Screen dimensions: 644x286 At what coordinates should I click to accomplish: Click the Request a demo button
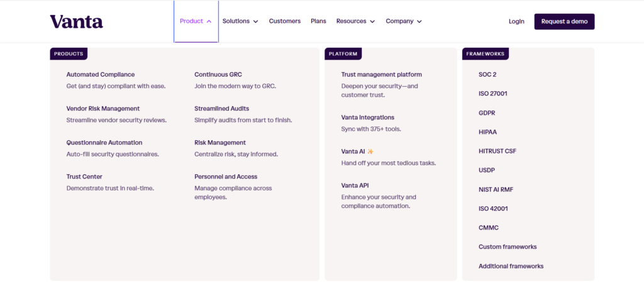point(564,21)
